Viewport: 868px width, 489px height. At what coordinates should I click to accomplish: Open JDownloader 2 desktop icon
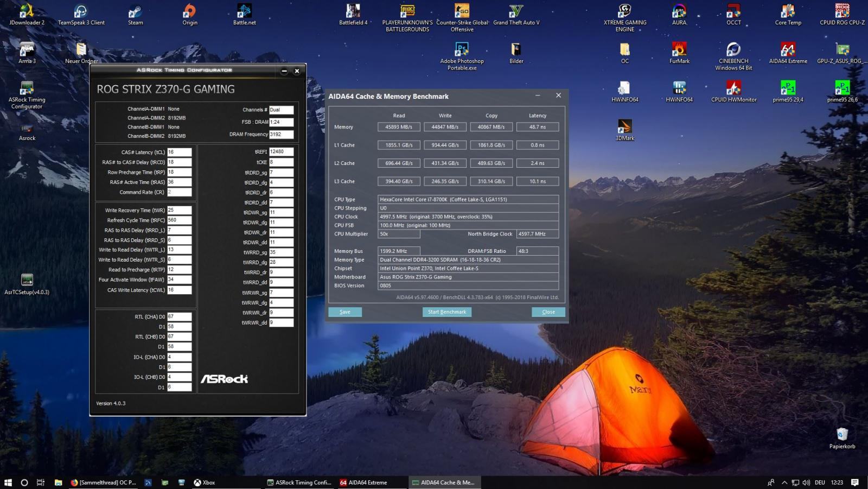tap(27, 15)
